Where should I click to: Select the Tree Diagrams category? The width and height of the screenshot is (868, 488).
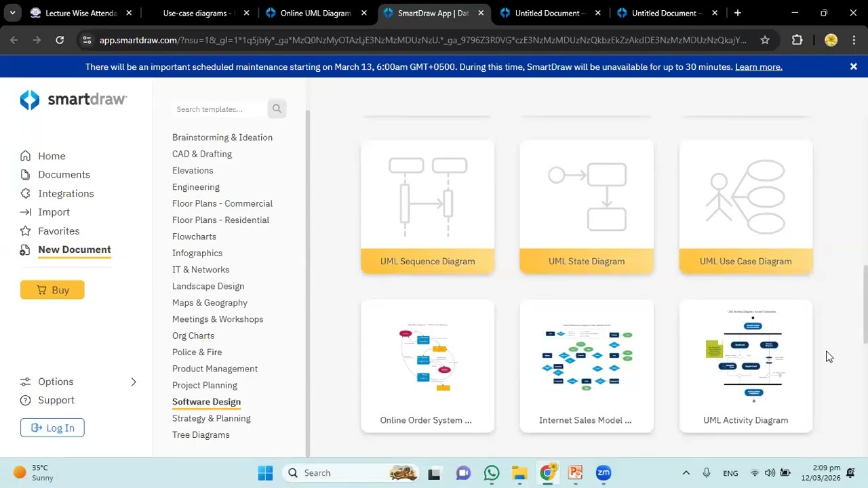point(201,435)
